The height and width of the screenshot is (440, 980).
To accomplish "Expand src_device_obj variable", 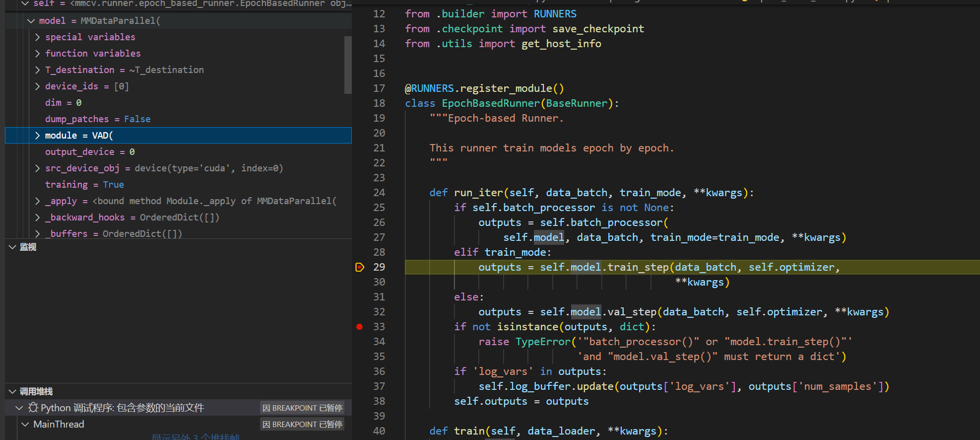I will pos(38,168).
